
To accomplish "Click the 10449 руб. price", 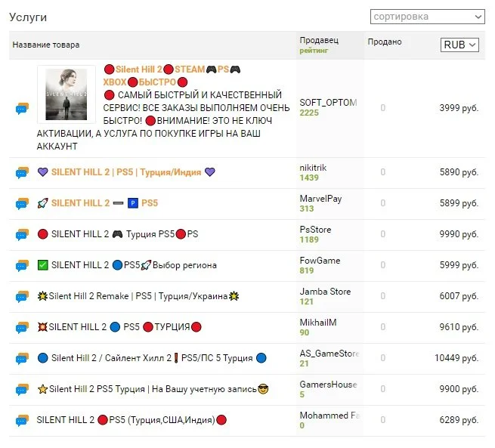I will pos(456,358).
